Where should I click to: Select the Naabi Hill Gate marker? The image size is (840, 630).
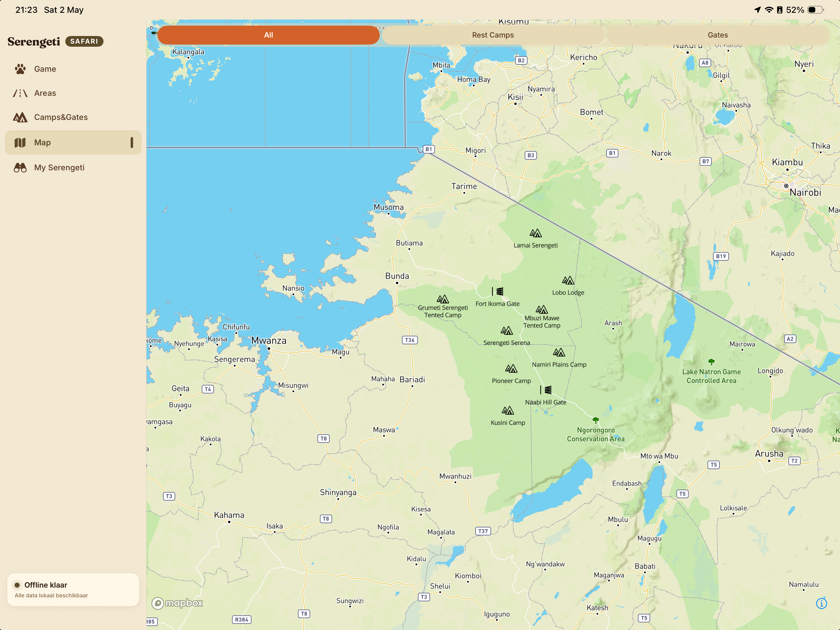pyautogui.click(x=546, y=389)
